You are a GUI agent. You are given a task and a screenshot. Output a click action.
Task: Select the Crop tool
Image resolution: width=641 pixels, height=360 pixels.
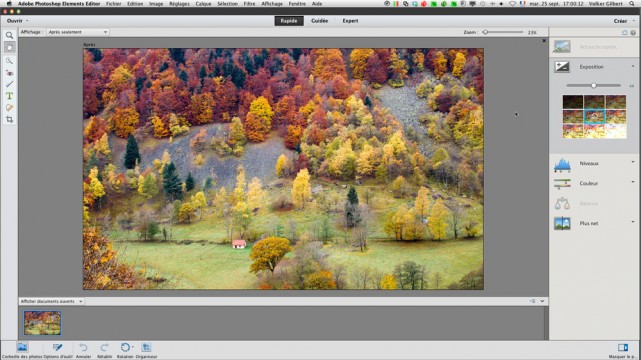pos(9,119)
